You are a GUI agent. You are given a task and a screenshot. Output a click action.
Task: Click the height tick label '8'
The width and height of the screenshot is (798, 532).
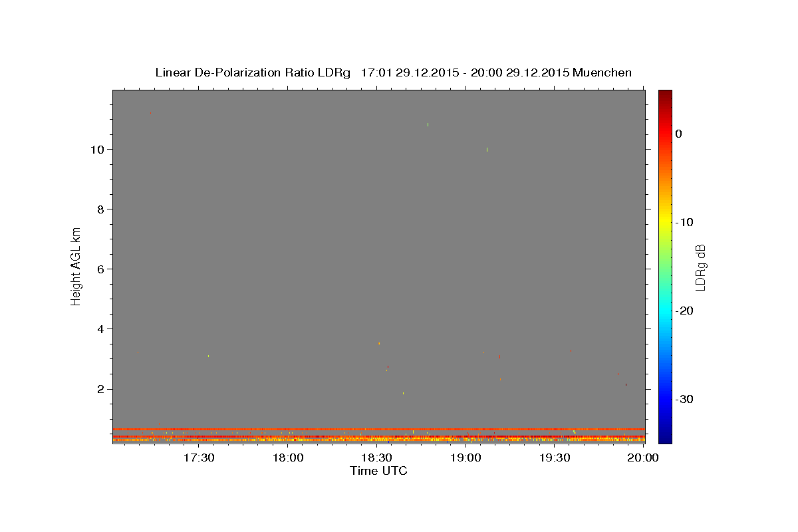(101, 209)
